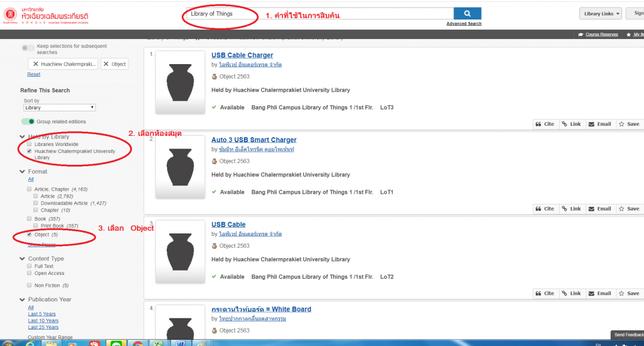This screenshot has height=346, width=644.
Task: Click vase thumbnail of Auto 3 USB Smart Charger
Action: 180,167
